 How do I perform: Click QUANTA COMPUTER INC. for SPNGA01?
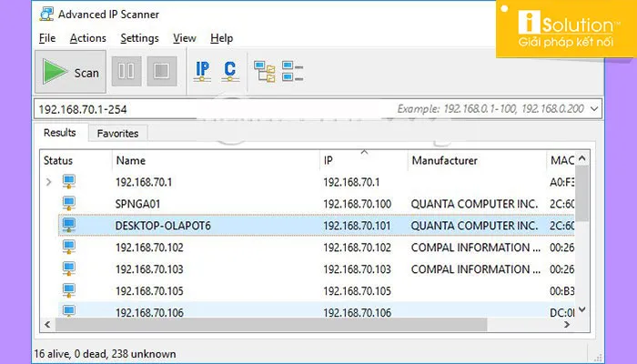point(474,204)
